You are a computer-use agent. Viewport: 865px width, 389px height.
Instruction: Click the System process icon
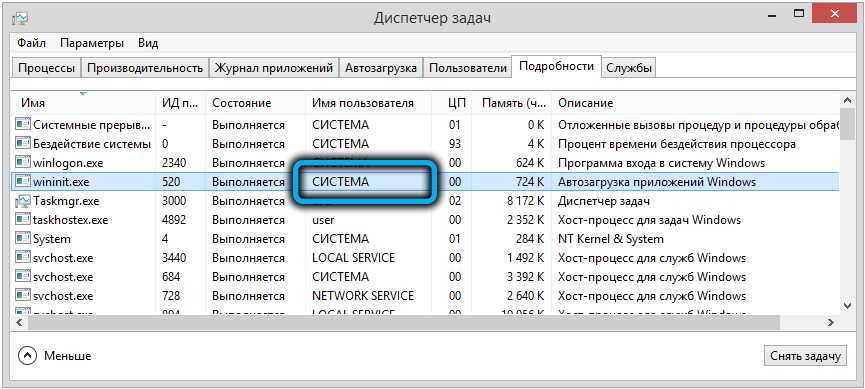pyautogui.click(x=23, y=239)
